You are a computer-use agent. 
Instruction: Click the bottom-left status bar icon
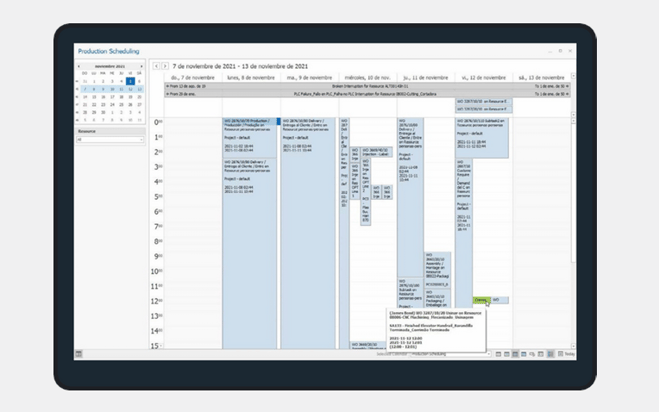(x=80, y=353)
